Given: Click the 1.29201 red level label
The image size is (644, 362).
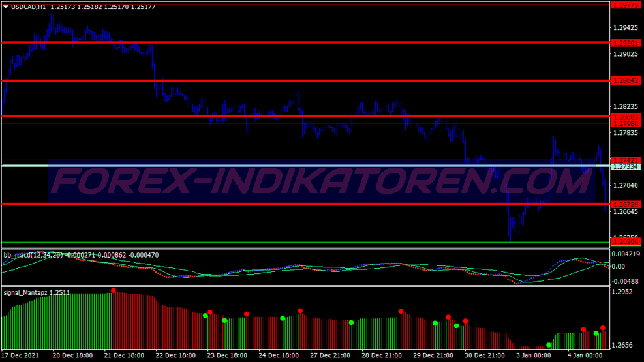Looking at the screenshot, I should (626, 43).
